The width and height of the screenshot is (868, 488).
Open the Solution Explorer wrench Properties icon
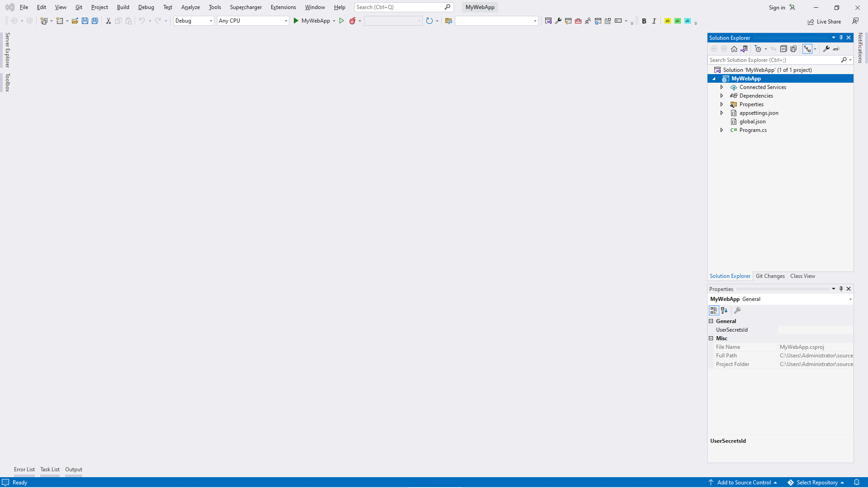tap(826, 49)
